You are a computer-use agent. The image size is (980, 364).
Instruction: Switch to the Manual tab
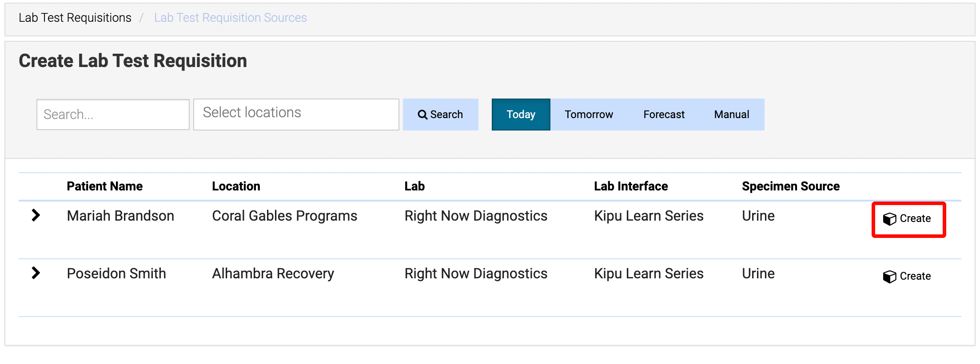pyautogui.click(x=732, y=115)
